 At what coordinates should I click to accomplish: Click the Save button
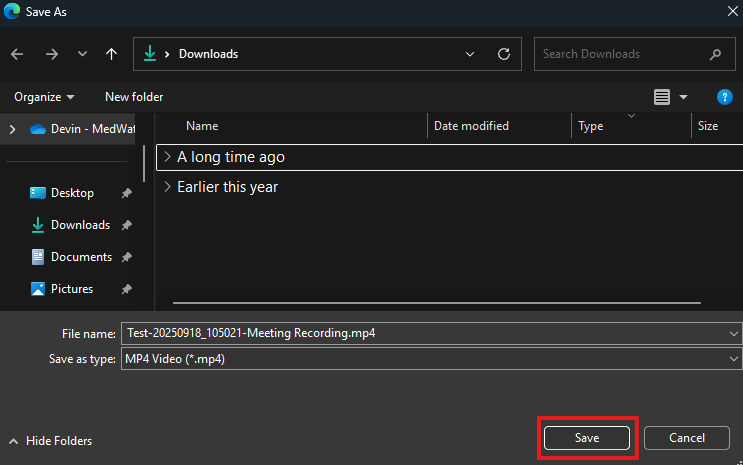click(x=587, y=438)
